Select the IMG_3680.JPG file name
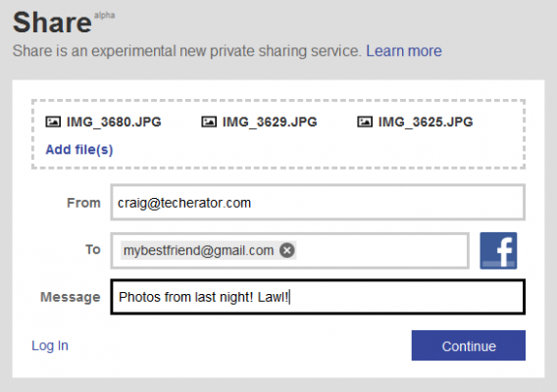This screenshot has height=392, width=557. click(x=114, y=122)
